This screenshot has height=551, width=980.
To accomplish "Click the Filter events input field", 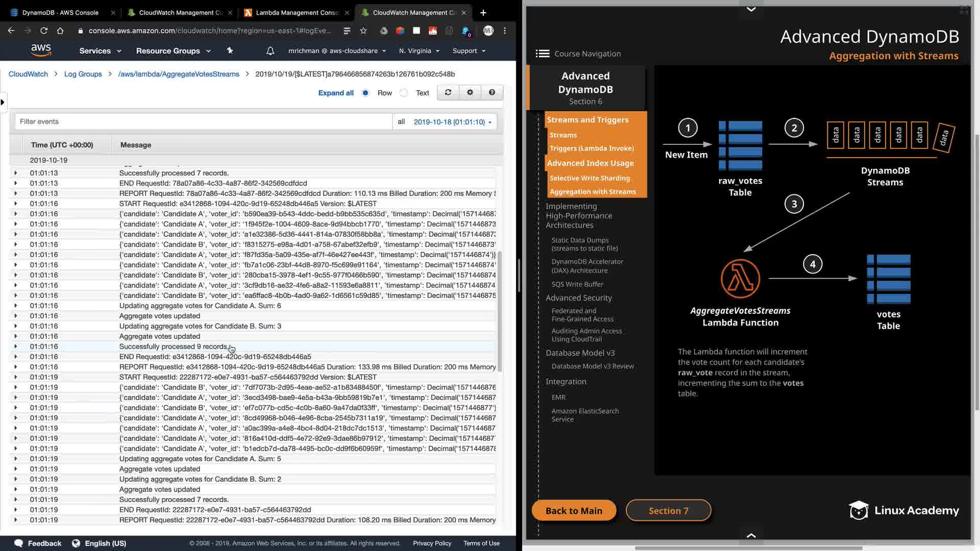I will [x=204, y=121].
